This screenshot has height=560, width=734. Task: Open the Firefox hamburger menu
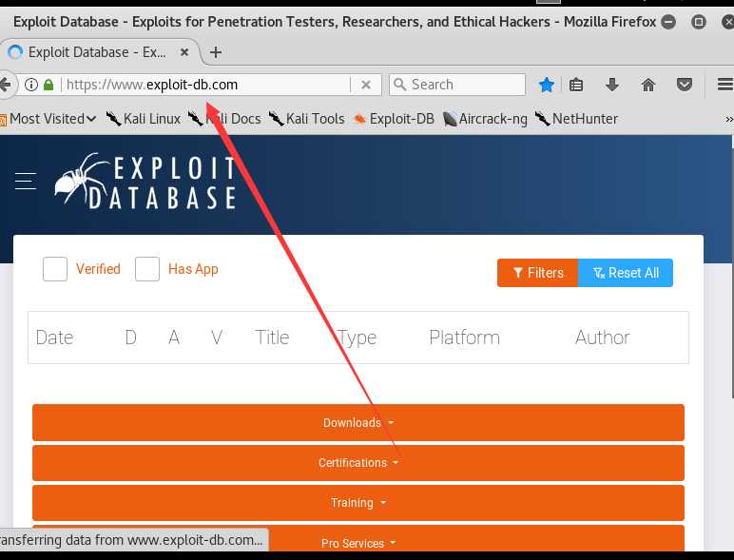click(x=725, y=85)
